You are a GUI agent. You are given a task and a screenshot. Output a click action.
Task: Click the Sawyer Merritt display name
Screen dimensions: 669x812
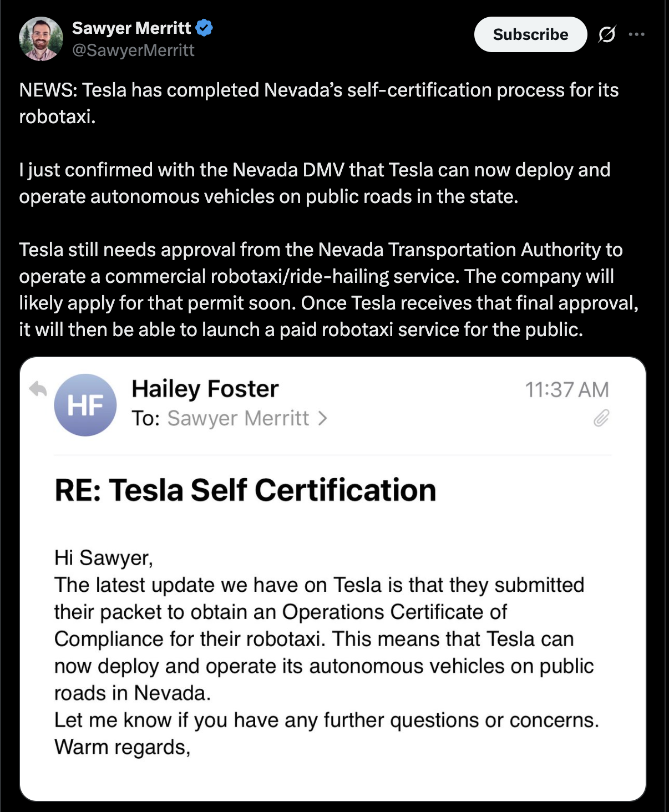[131, 27]
